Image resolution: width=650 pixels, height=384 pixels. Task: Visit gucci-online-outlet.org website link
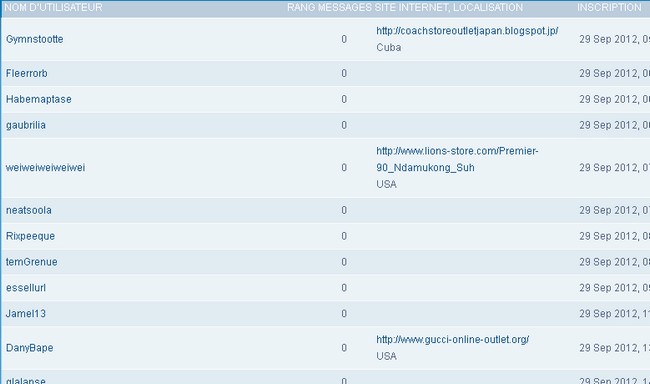(x=453, y=340)
